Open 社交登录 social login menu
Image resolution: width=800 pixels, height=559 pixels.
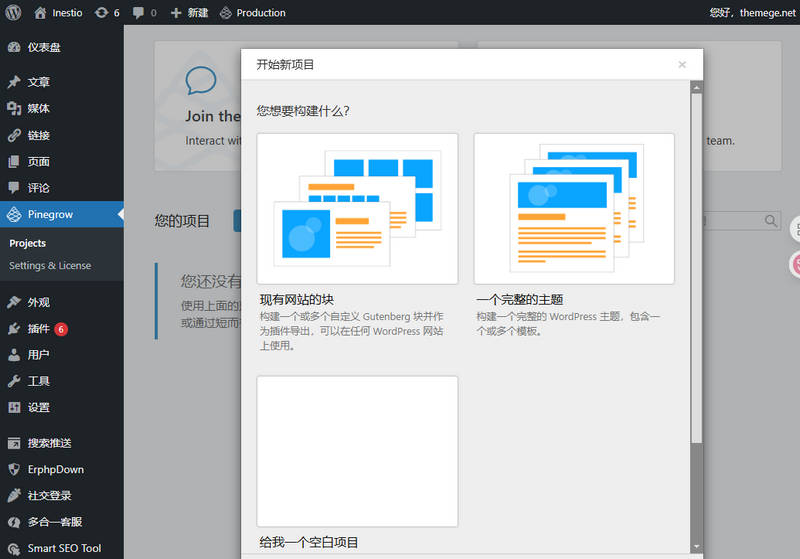[x=62, y=495]
